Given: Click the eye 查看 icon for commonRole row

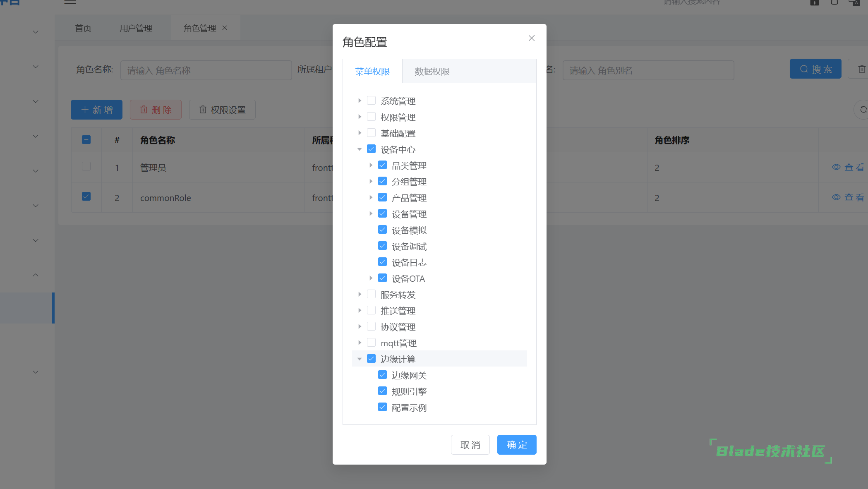Looking at the screenshot, I should [836, 197].
